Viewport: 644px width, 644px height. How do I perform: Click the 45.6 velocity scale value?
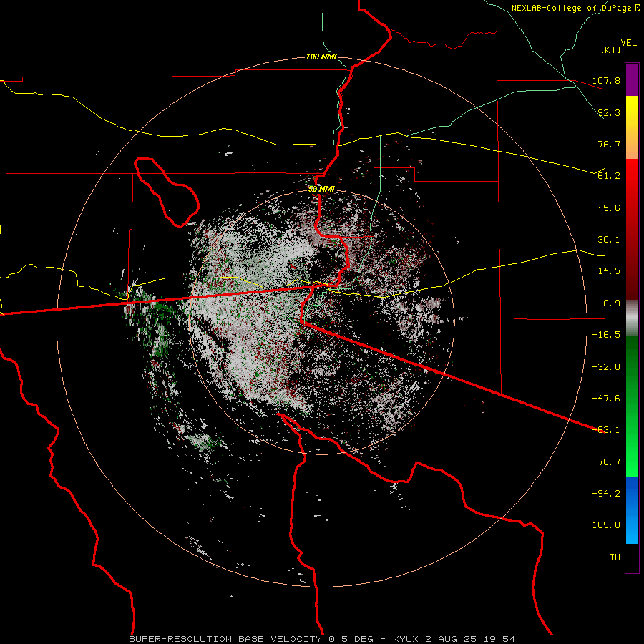click(x=609, y=208)
